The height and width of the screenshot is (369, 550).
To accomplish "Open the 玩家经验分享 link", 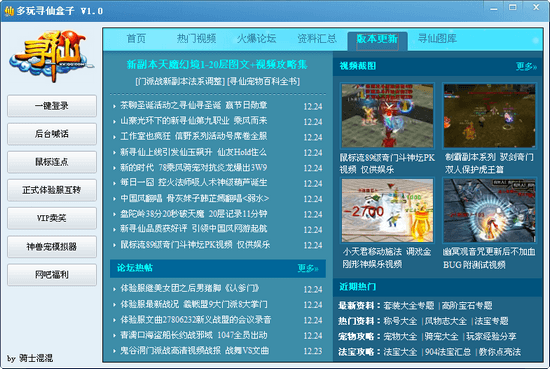I will coord(491,336).
